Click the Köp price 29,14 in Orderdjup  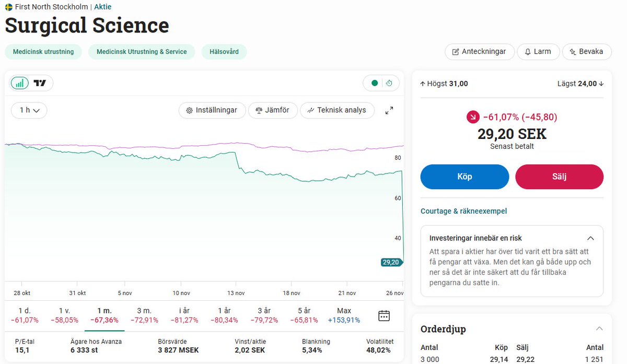pos(498,359)
